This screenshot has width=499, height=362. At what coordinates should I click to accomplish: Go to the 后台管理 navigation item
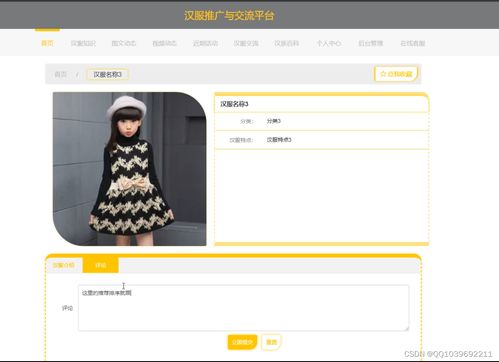coord(371,43)
